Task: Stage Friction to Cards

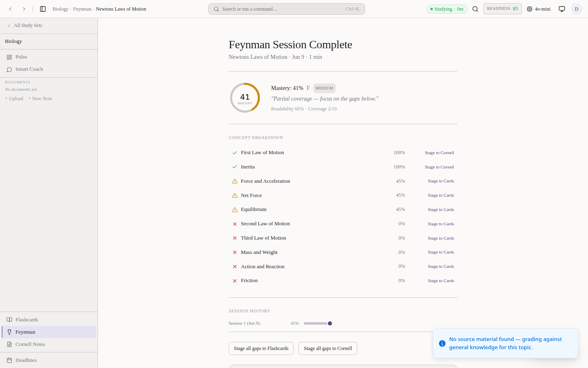Action: coord(441,280)
